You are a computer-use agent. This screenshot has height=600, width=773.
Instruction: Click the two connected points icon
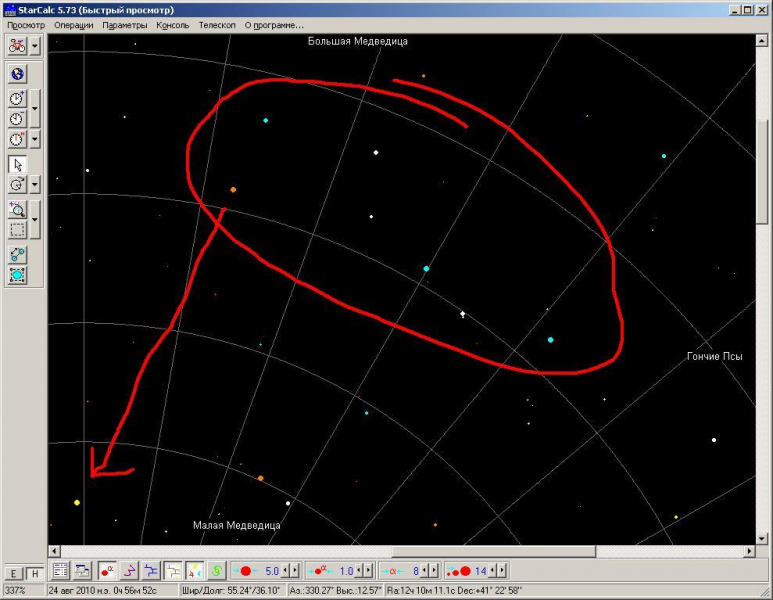17,255
